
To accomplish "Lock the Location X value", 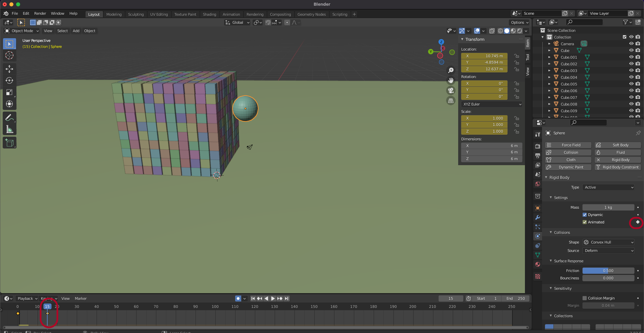I will (517, 56).
